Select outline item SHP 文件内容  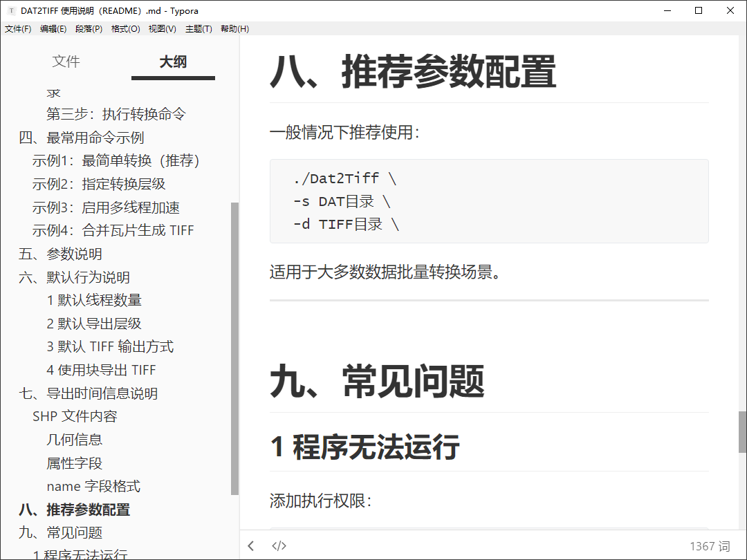[x=75, y=416]
